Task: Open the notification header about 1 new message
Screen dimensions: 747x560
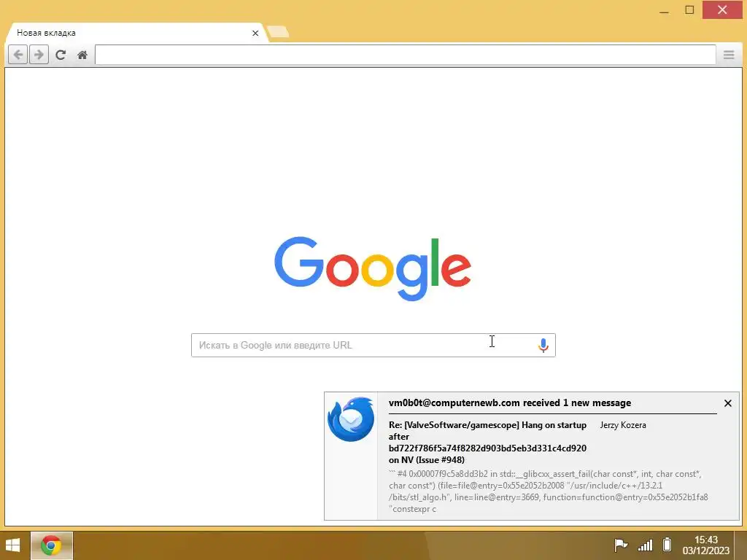Action: pyautogui.click(x=510, y=402)
